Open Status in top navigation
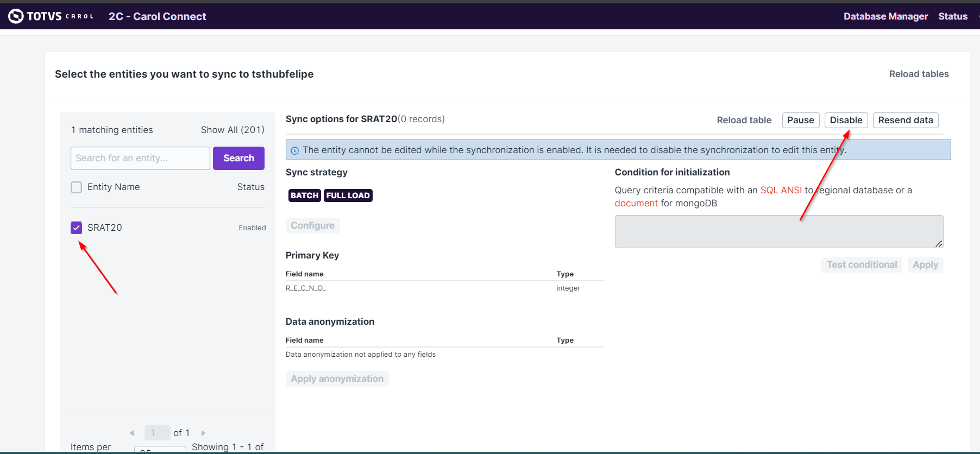 952,16
